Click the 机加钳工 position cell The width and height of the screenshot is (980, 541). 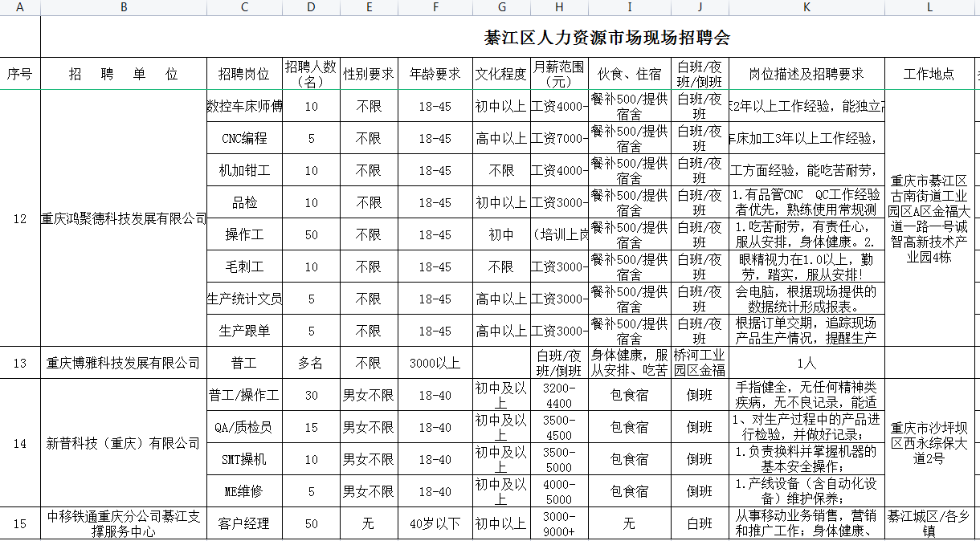[244, 170]
